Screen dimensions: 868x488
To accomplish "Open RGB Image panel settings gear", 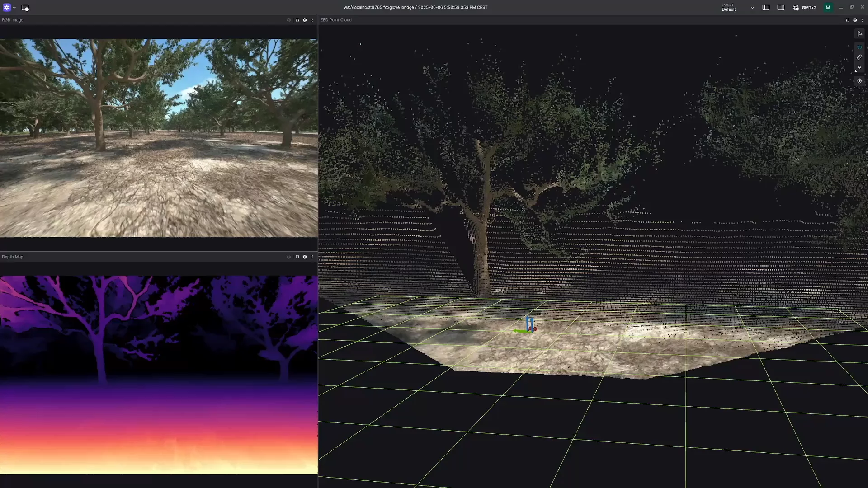I will coord(305,20).
